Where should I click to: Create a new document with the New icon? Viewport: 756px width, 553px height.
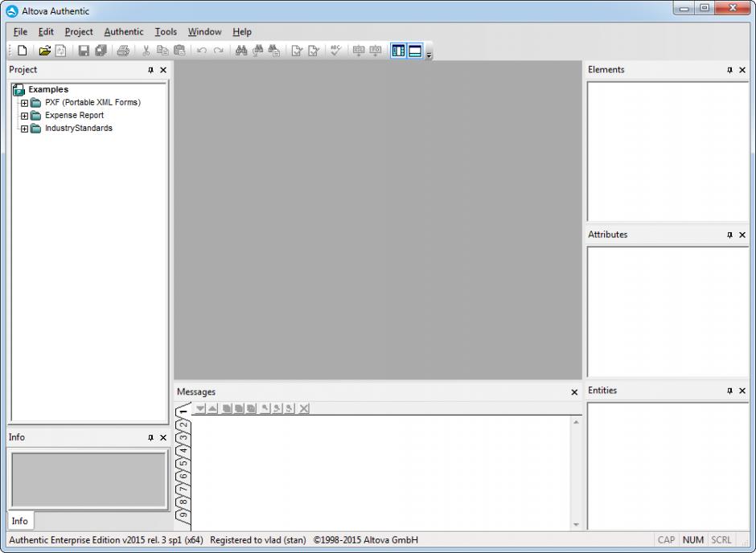[x=23, y=51]
